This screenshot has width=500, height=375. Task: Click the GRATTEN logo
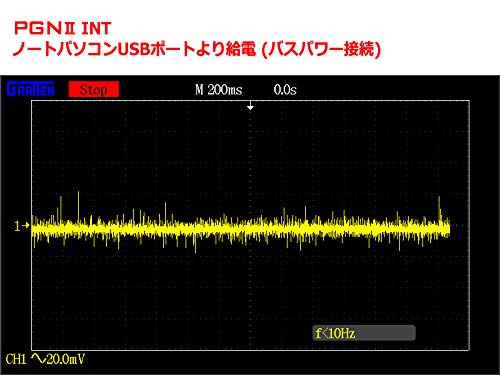click(30, 89)
